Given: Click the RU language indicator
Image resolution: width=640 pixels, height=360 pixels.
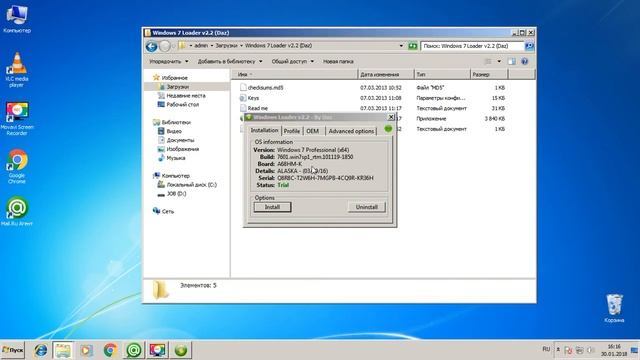Looking at the screenshot, I should (546, 349).
